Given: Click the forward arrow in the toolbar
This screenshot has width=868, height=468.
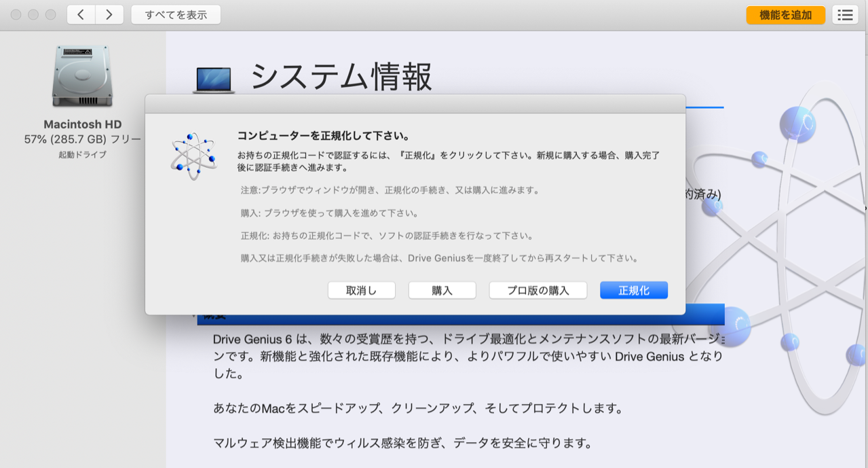Looking at the screenshot, I should tap(109, 15).
